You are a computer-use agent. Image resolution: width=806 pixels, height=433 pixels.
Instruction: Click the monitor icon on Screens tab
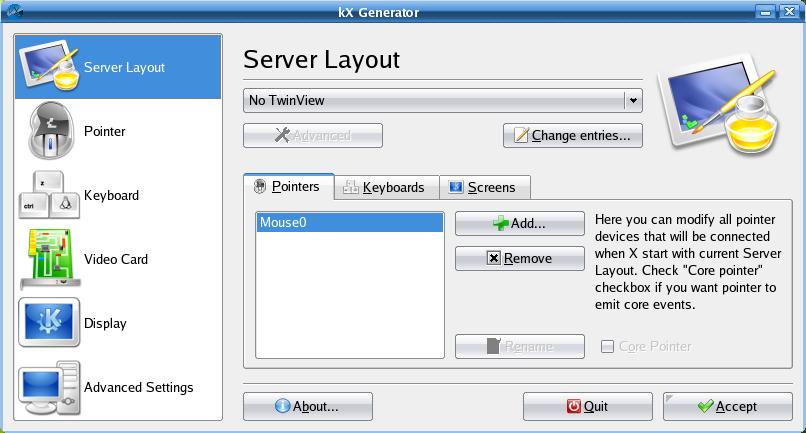(456, 187)
